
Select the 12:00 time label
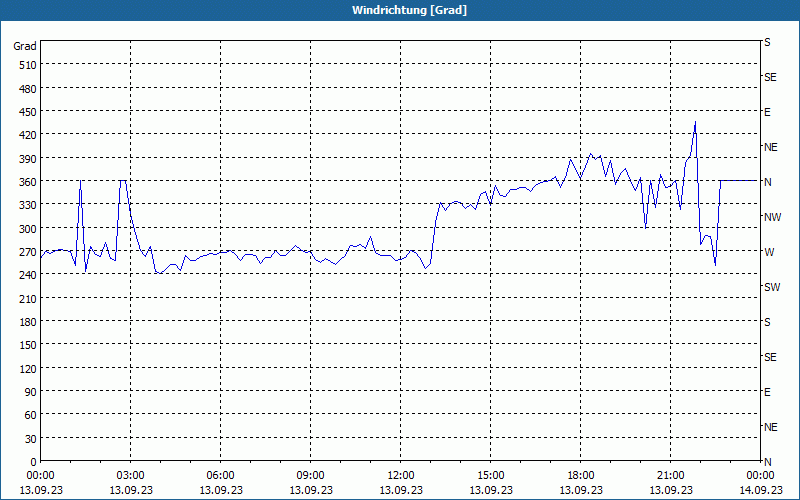click(401, 476)
